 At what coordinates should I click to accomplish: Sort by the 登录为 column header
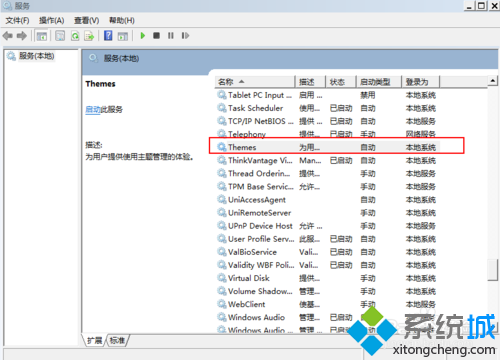point(421,82)
